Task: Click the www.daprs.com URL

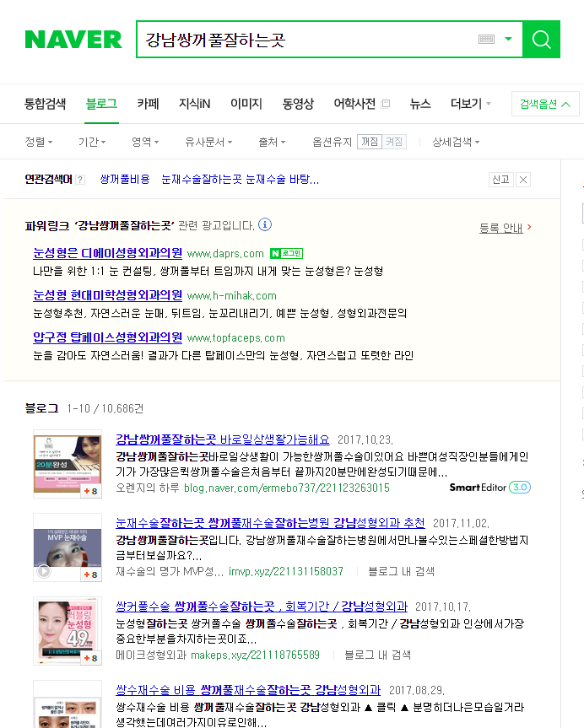Action: [225, 254]
